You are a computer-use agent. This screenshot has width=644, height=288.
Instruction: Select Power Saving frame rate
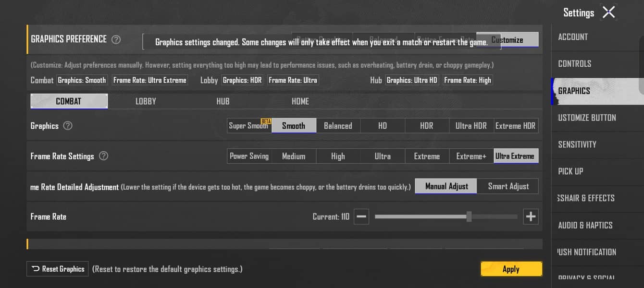249,156
